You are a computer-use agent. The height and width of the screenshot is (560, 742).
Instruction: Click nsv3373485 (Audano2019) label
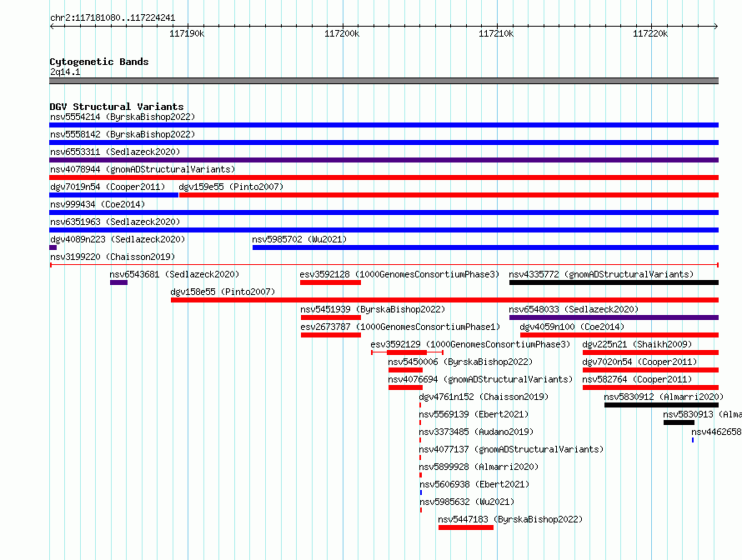[x=476, y=432]
